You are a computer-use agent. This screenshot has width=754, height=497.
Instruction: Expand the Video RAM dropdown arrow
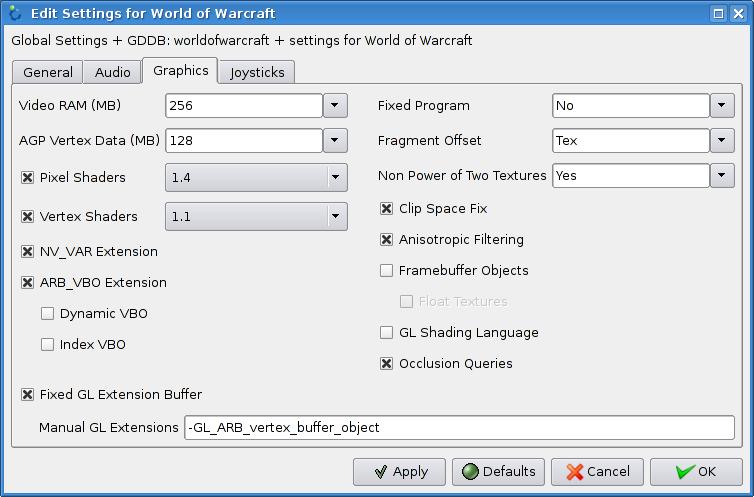coord(335,106)
